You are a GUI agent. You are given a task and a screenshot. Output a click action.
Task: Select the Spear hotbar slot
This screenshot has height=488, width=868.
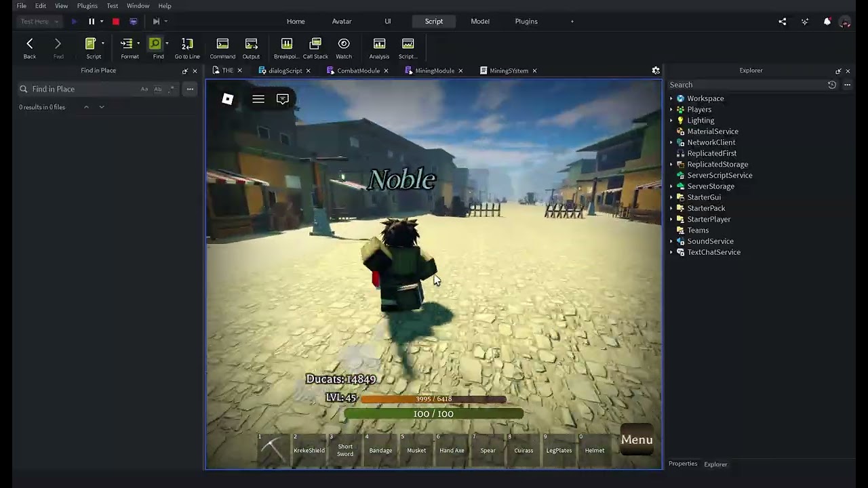488,450
